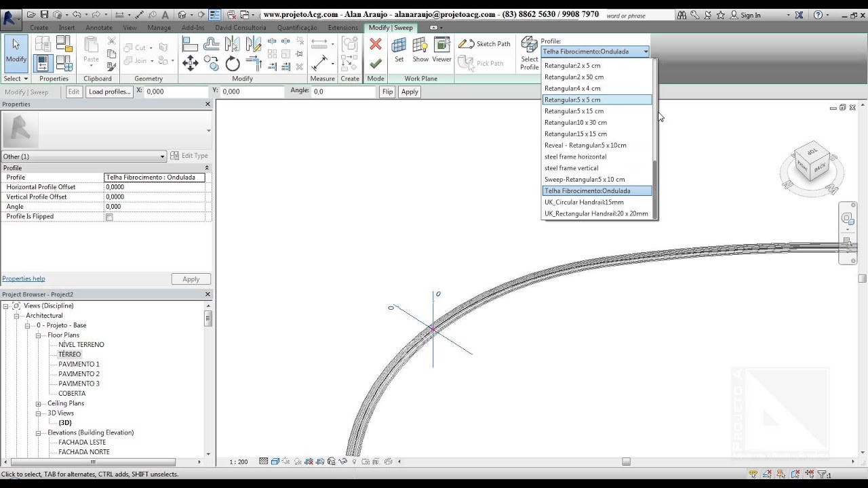
Task: Choose steel frame horizontal from the list
Action: 597,157
